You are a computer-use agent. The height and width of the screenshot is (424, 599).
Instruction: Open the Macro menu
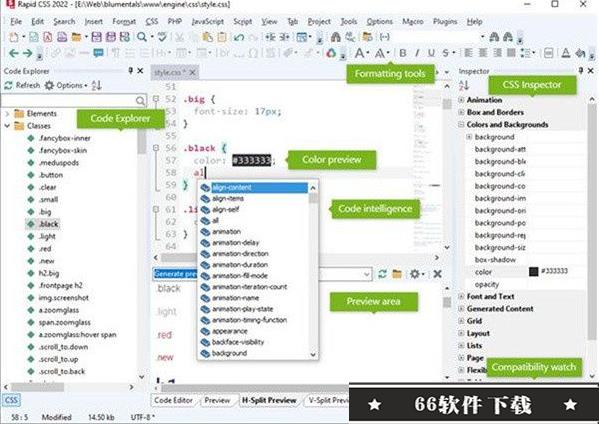[413, 21]
